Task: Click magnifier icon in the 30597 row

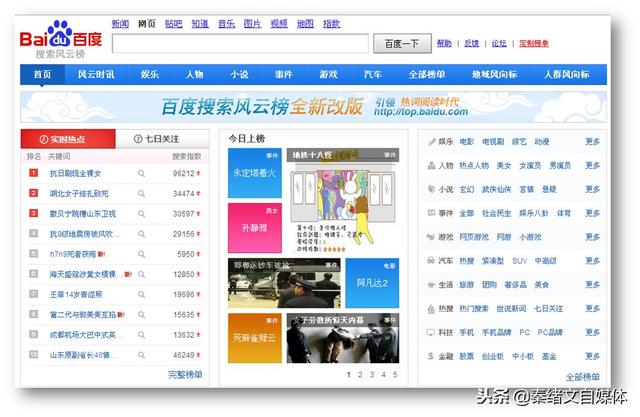Action: pyautogui.click(x=141, y=214)
